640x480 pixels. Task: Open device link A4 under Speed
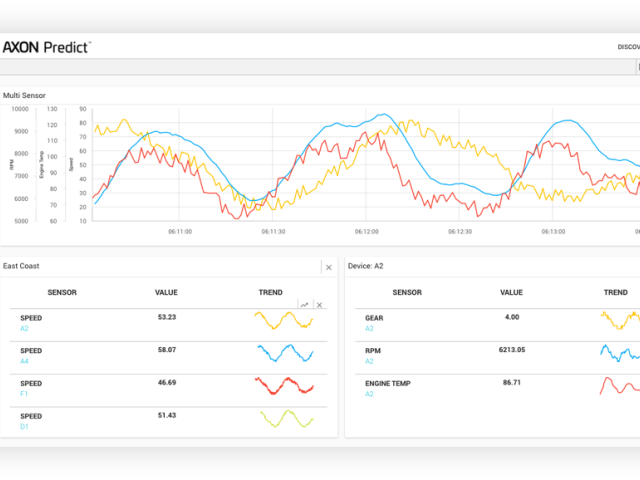point(25,361)
